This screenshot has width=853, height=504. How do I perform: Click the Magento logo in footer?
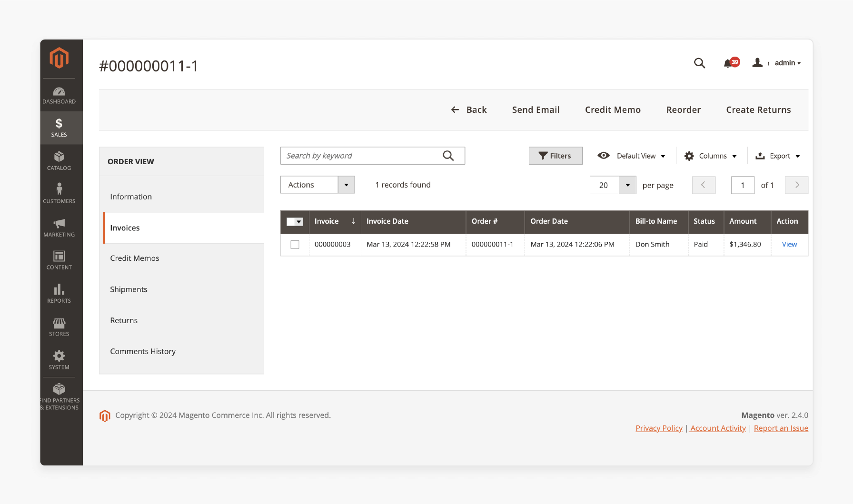coord(105,415)
